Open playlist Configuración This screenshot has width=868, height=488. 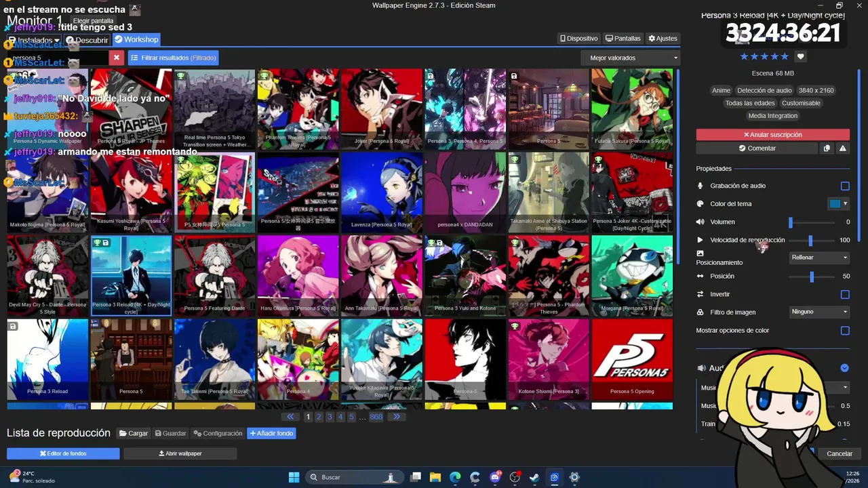218,433
